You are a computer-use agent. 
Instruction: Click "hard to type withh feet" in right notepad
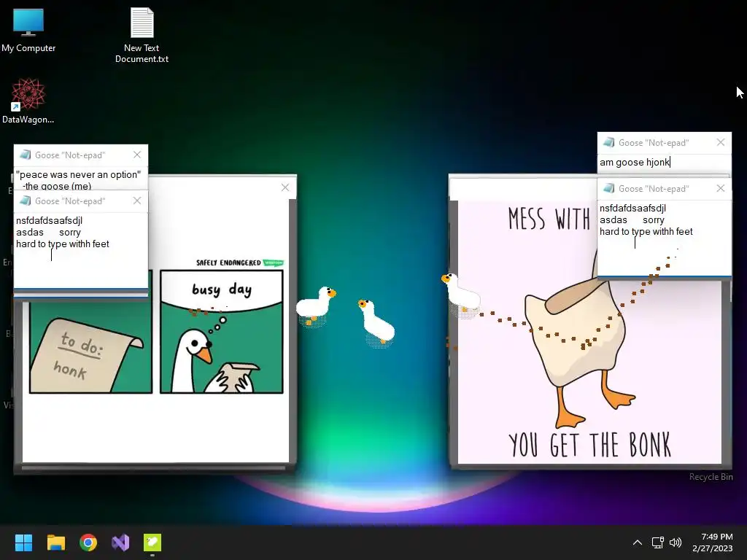646,231
